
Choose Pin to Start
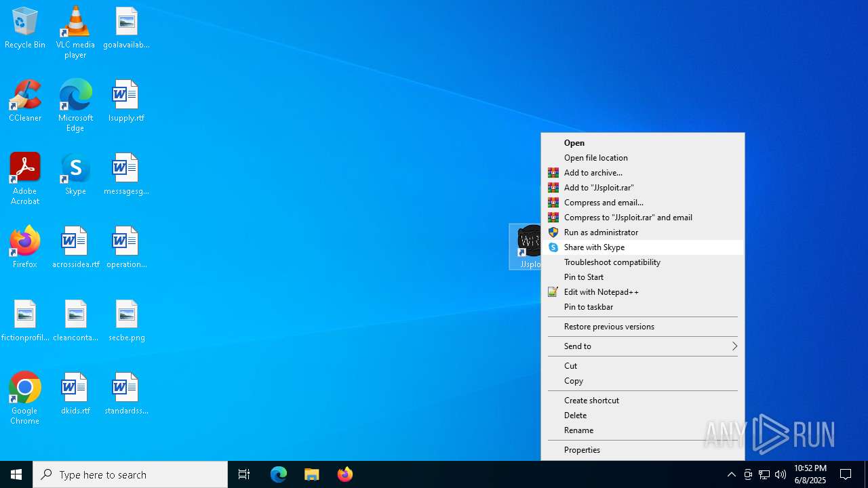(643, 277)
